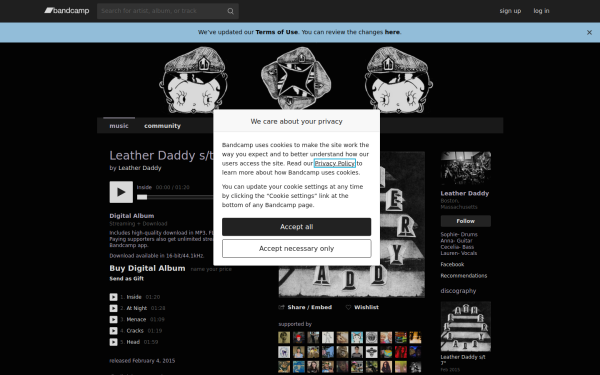This screenshot has width=600, height=375.
Task: Click the track progress slider handle
Action: coord(142,197)
